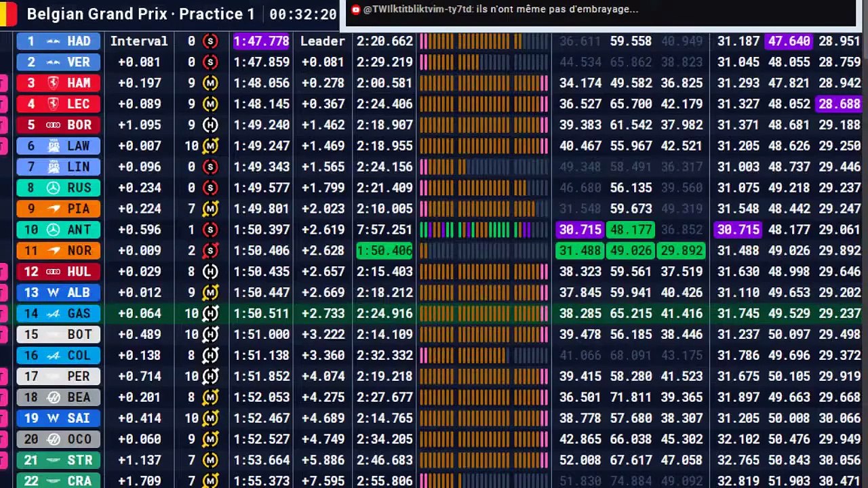Click the session timer 00:32:20
868x488 pixels.
[x=302, y=14]
